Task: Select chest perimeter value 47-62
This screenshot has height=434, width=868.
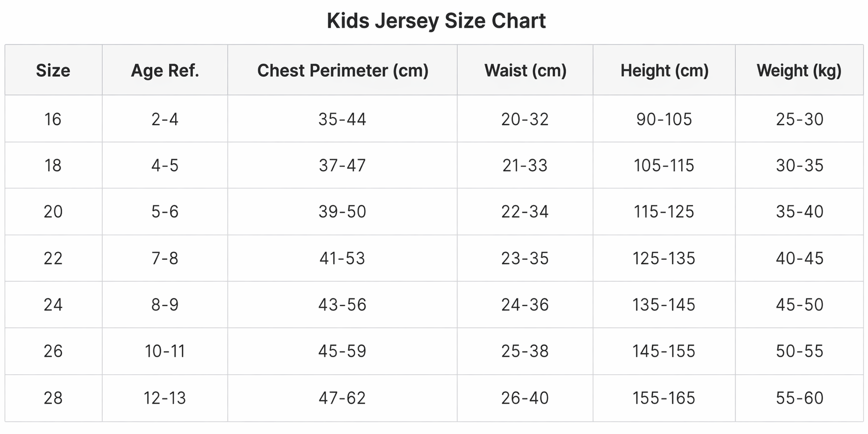Action: pyautogui.click(x=343, y=398)
